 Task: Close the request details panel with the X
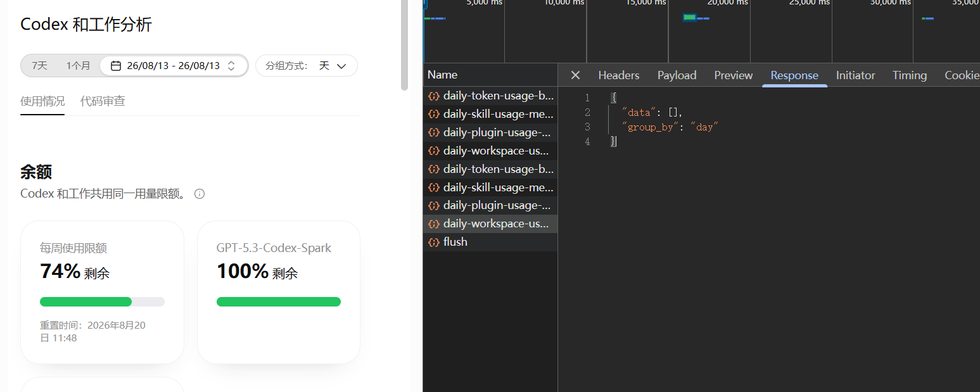click(575, 75)
